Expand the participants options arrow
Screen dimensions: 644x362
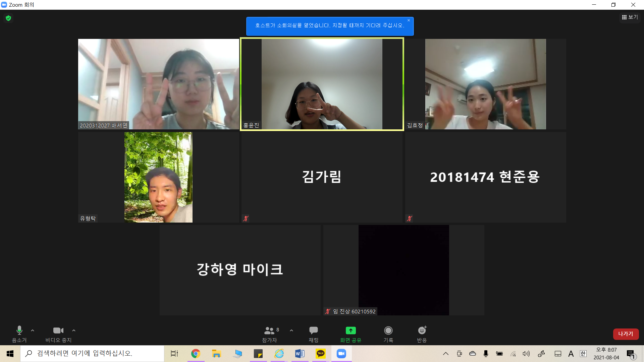tap(291, 330)
